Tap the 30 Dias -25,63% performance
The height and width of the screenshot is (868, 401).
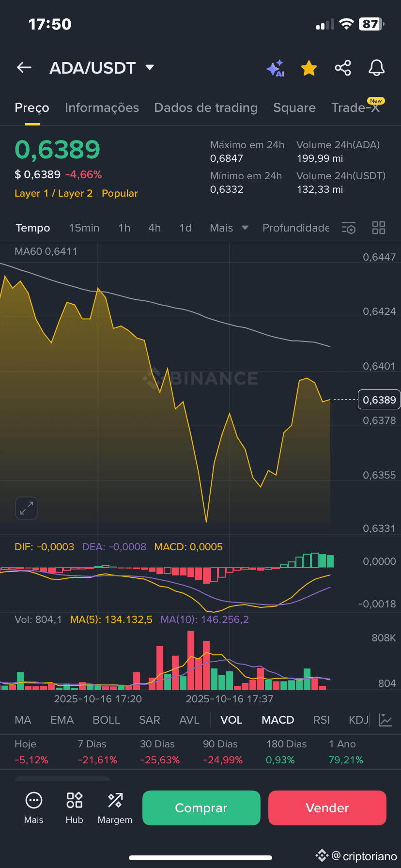click(160, 752)
